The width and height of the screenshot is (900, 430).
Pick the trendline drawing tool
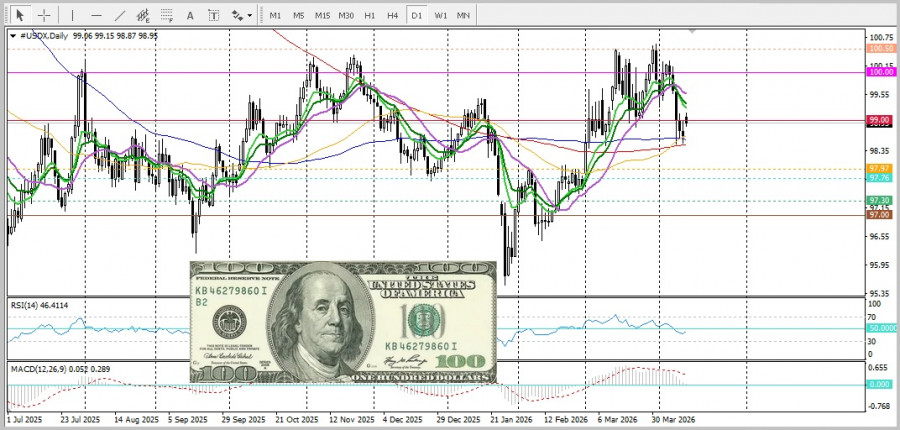point(120,16)
